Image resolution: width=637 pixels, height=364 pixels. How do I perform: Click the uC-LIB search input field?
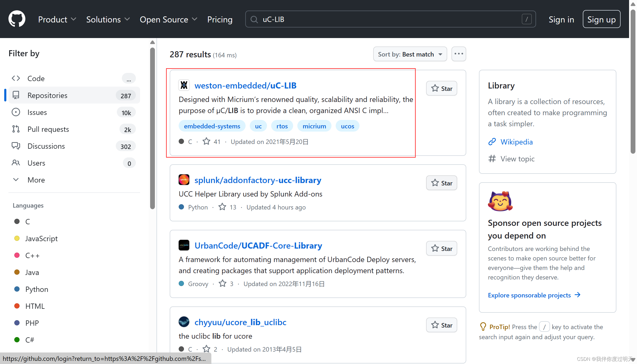(x=389, y=19)
